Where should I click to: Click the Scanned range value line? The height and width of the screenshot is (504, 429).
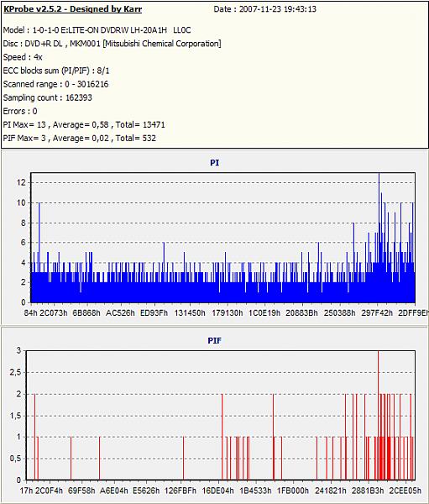(x=56, y=84)
